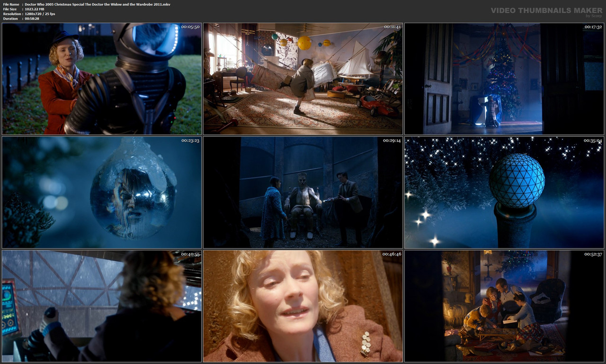Select the Resolution label 1280x720
This screenshot has height=364, width=606.
click(x=40, y=13)
